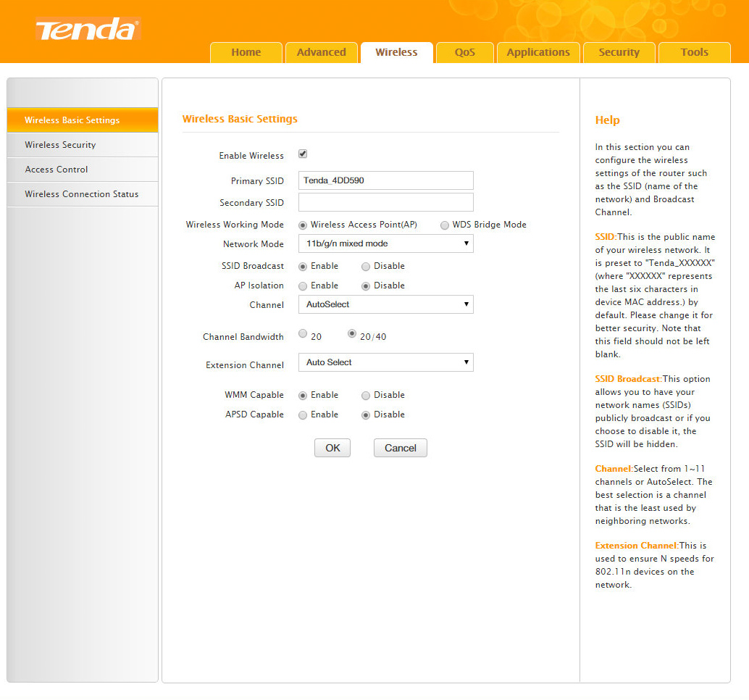Open the Extension Channel dropdown
749x700 pixels.
386,362
